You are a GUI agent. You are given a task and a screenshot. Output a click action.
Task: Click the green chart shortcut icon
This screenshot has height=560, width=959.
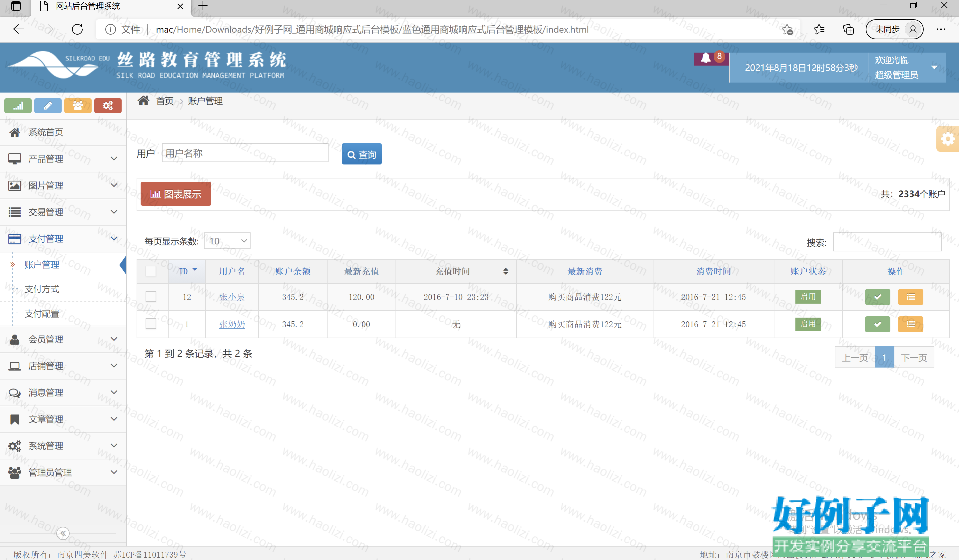click(18, 105)
